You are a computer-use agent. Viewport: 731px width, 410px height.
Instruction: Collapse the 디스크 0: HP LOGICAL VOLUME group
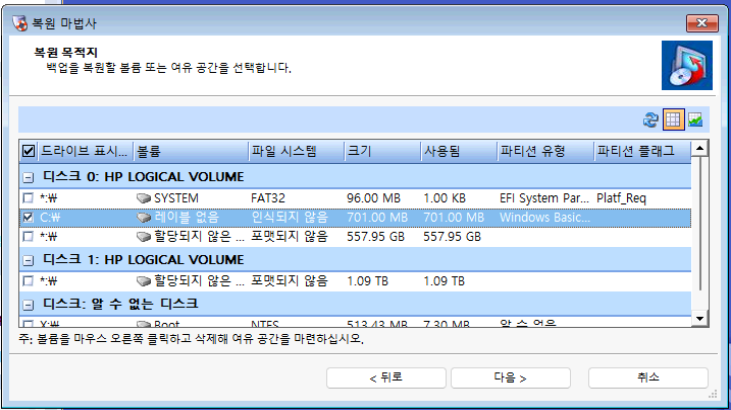pyautogui.click(x=28, y=177)
